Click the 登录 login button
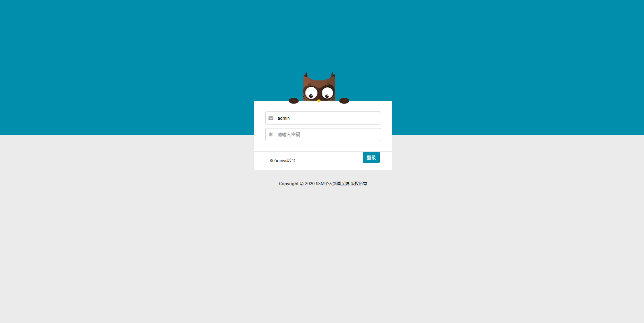644x323 pixels. 371,158
